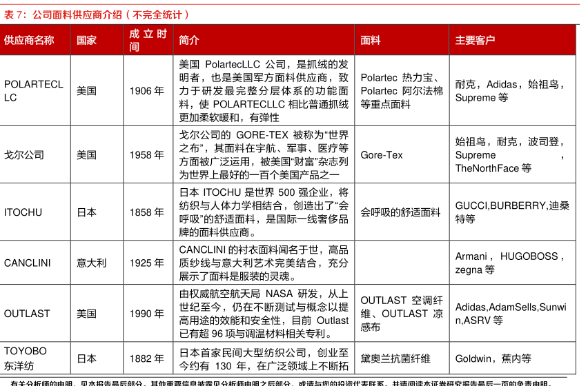
Task: Select the 简介 column header
Action: [189, 41]
